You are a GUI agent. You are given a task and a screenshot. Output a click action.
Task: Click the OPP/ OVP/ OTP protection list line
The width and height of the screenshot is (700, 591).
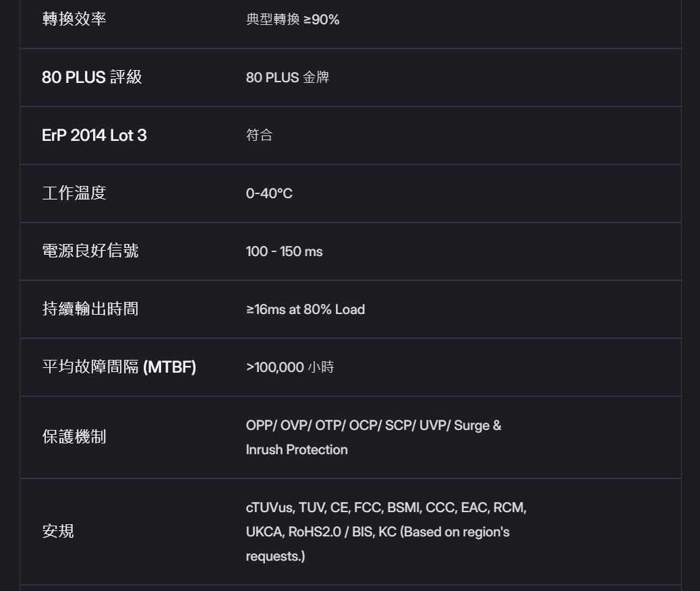click(373, 425)
